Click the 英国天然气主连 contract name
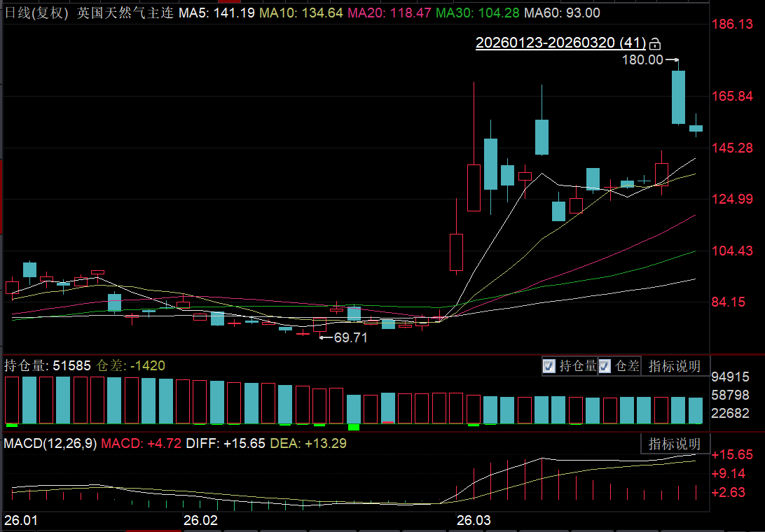 tap(125, 13)
